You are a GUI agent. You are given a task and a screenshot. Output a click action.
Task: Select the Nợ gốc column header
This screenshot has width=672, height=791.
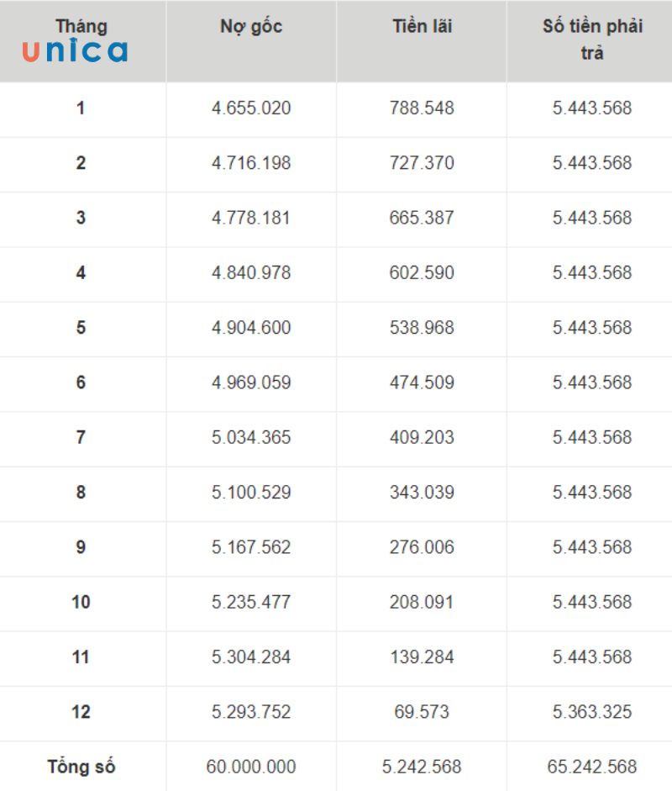pos(251,26)
